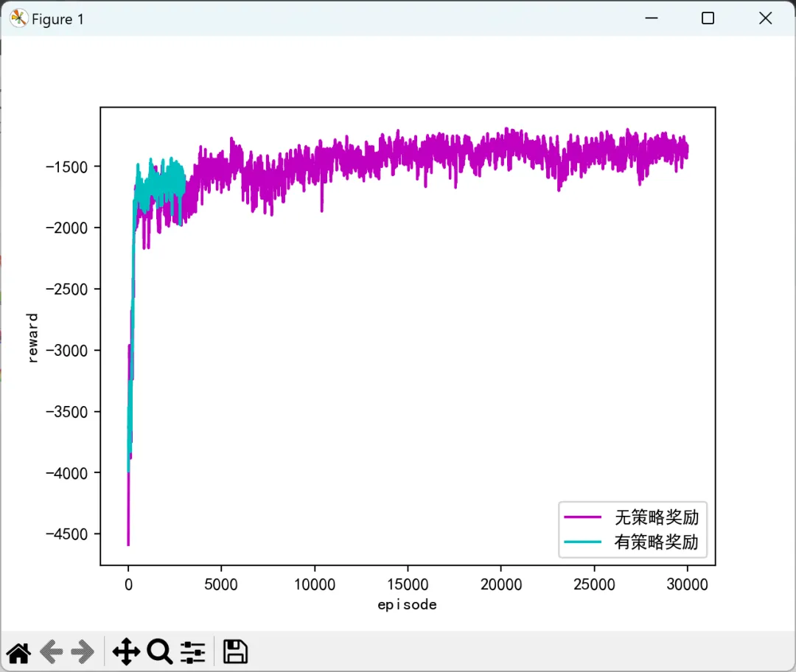Click the y-axis tick label −3000

tap(66, 351)
